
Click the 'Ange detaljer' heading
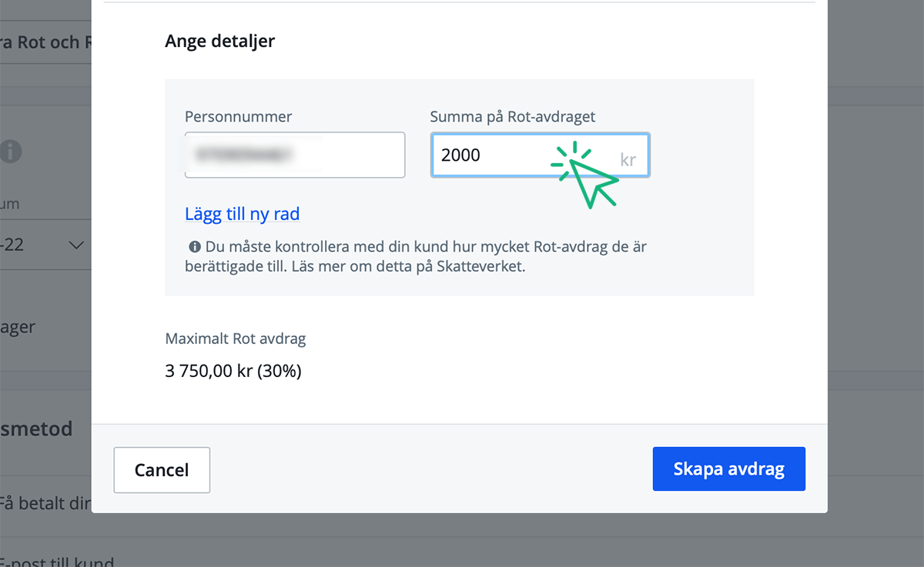point(219,41)
